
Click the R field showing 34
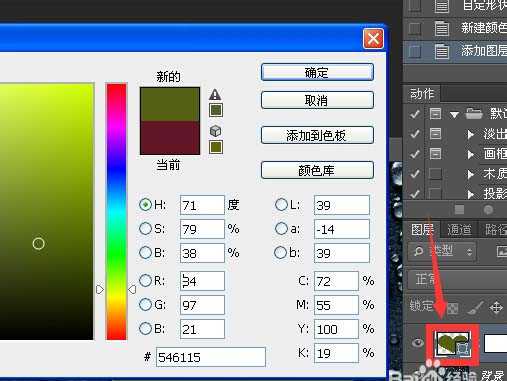coord(202,281)
